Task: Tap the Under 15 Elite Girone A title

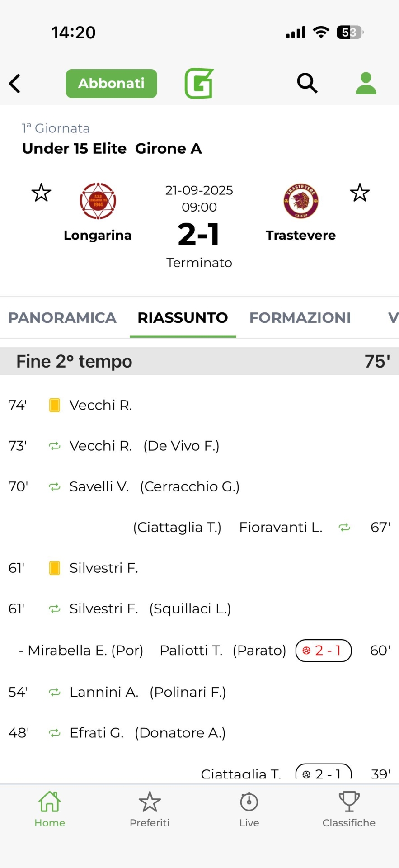Action: click(x=112, y=149)
